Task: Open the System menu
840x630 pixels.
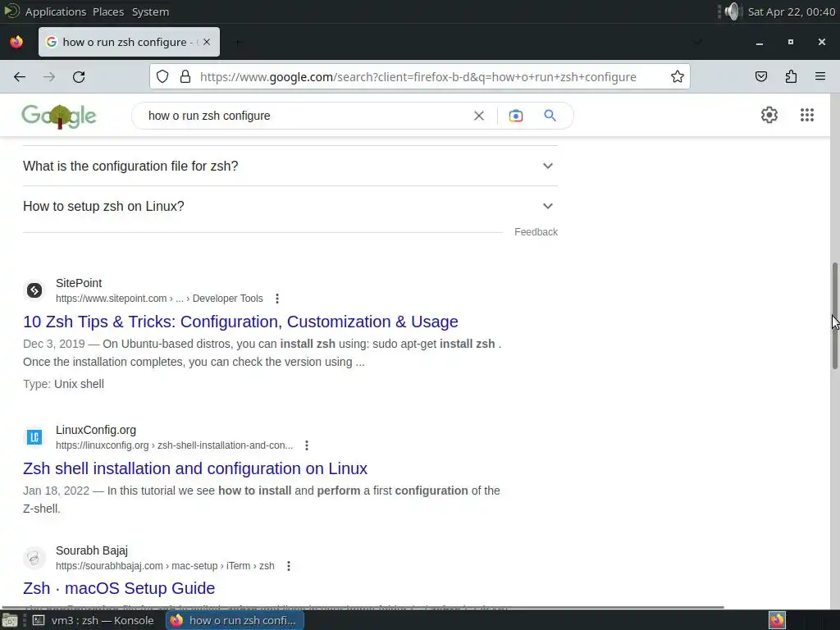Action: [150, 11]
